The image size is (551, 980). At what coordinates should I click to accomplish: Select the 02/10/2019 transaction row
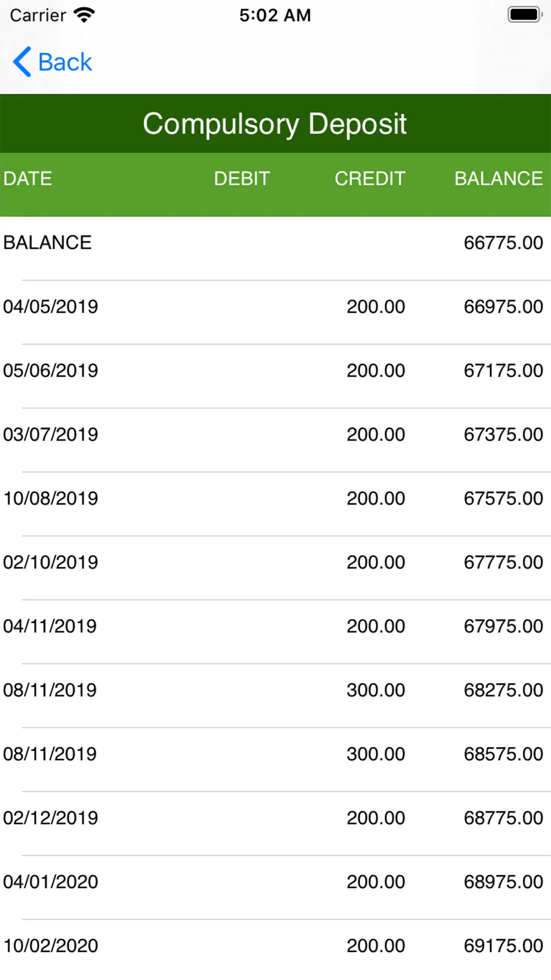pyautogui.click(x=275, y=562)
